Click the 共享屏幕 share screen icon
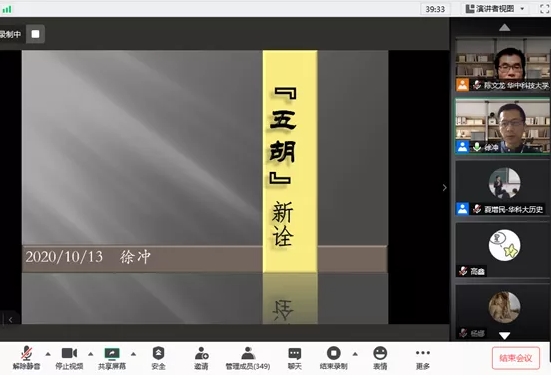This screenshot has width=551, height=379. pos(112,353)
